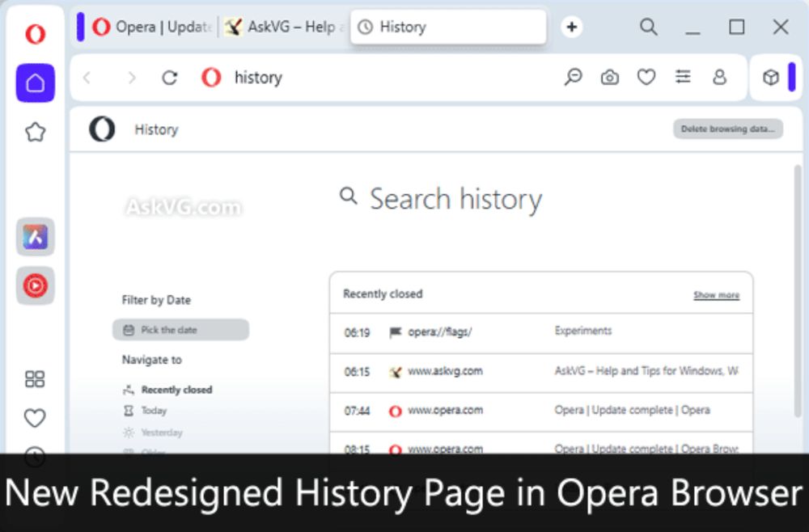The image size is (809, 532).
Task: Open the find-in-page magnifier in address bar
Action: pos(573,78)
